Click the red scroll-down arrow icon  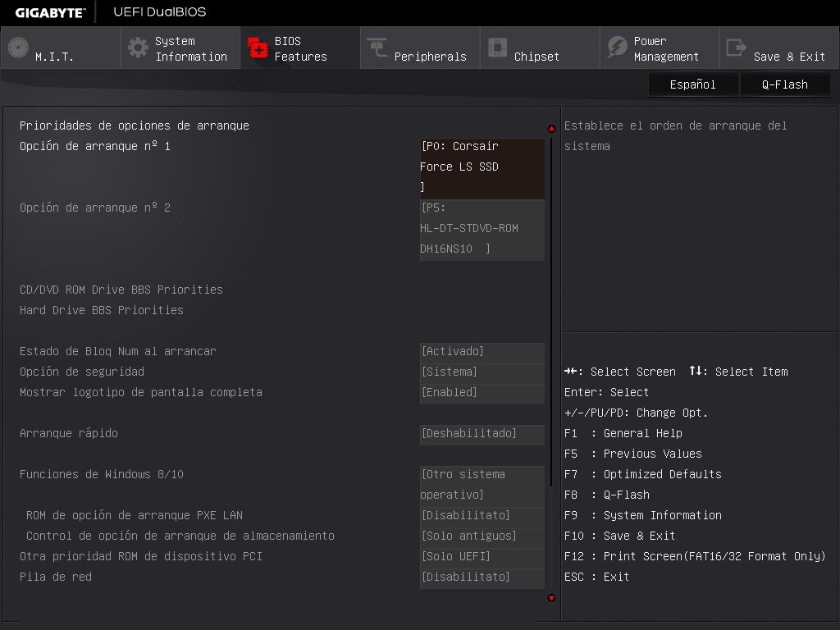coord(550,600)
